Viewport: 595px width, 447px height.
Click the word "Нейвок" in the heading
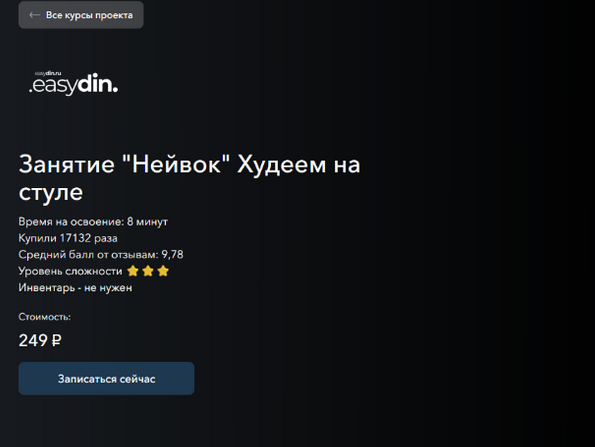point(176,164)
